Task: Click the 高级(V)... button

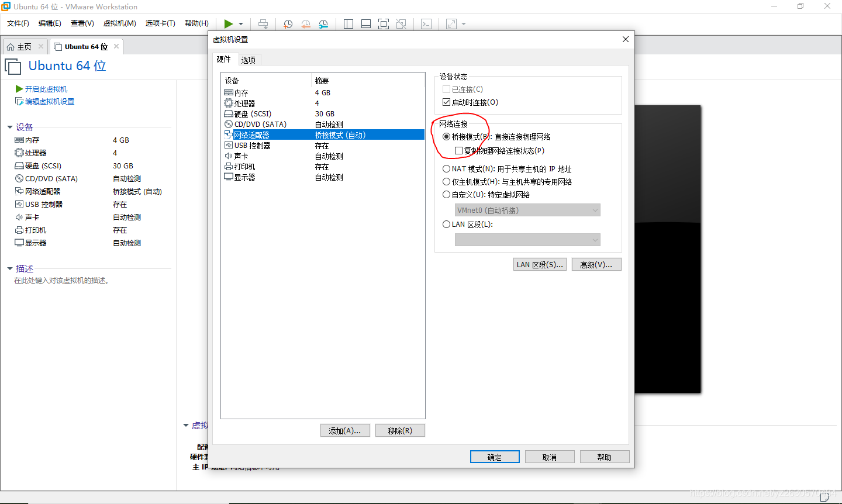Action: click(596, 264)
